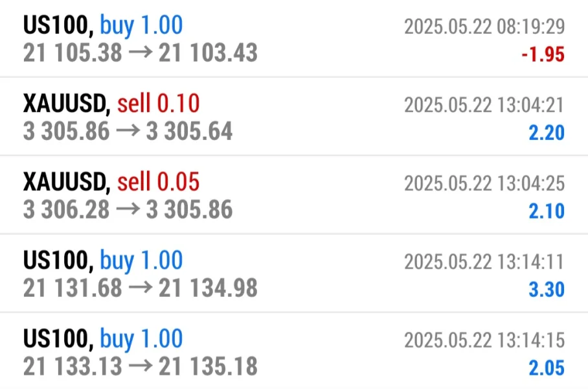Click the 2.05 profit value
The width and height of the screenshot is (588, 389).
tap(547, 368)
